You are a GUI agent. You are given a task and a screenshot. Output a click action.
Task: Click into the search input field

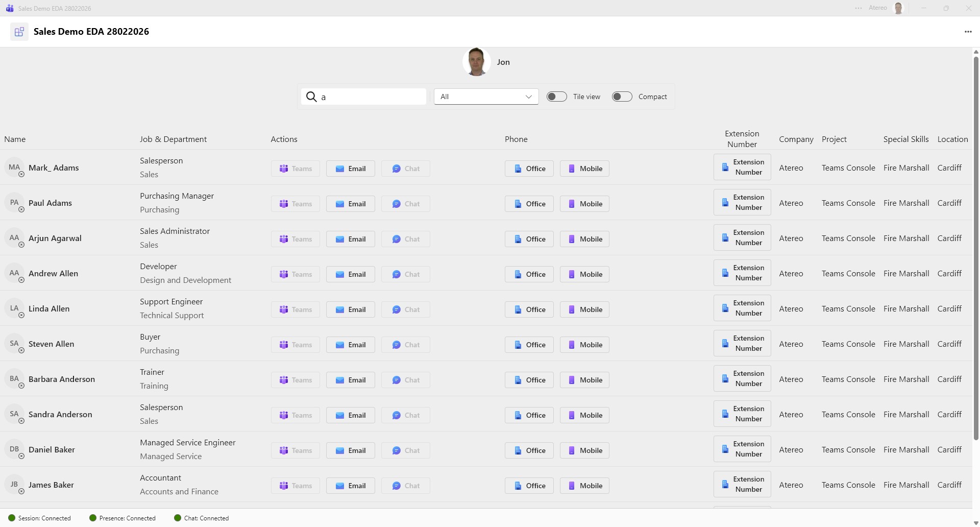pyautogui.click(x=372, y=97)
